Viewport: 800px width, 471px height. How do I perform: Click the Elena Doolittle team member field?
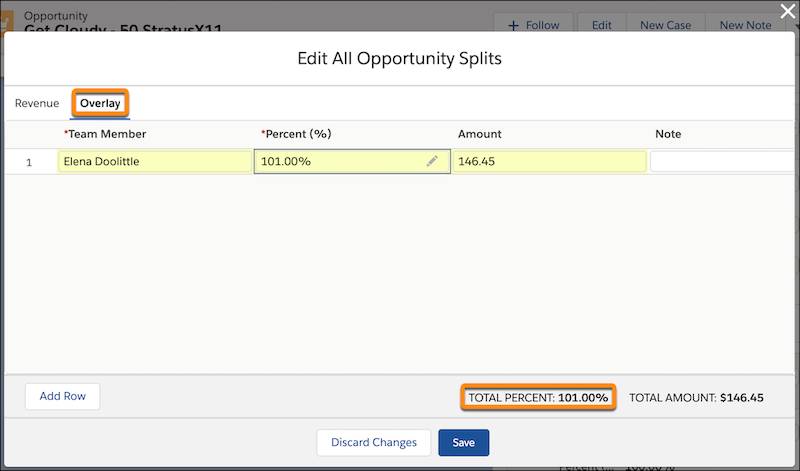[155, 161]
